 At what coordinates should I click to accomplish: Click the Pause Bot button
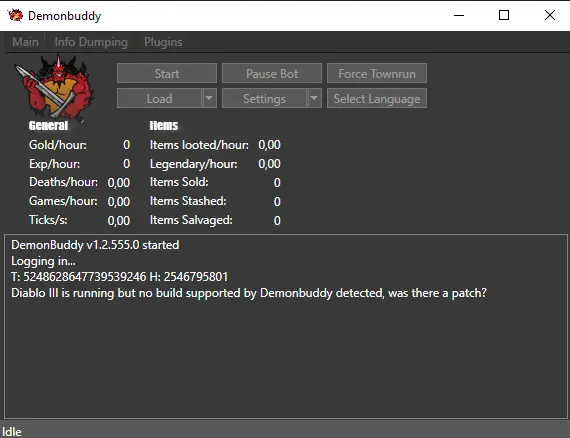[272, 73]
